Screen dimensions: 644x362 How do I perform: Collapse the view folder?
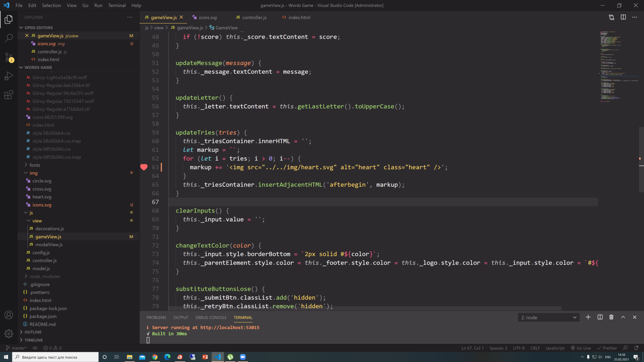[37, 221]
